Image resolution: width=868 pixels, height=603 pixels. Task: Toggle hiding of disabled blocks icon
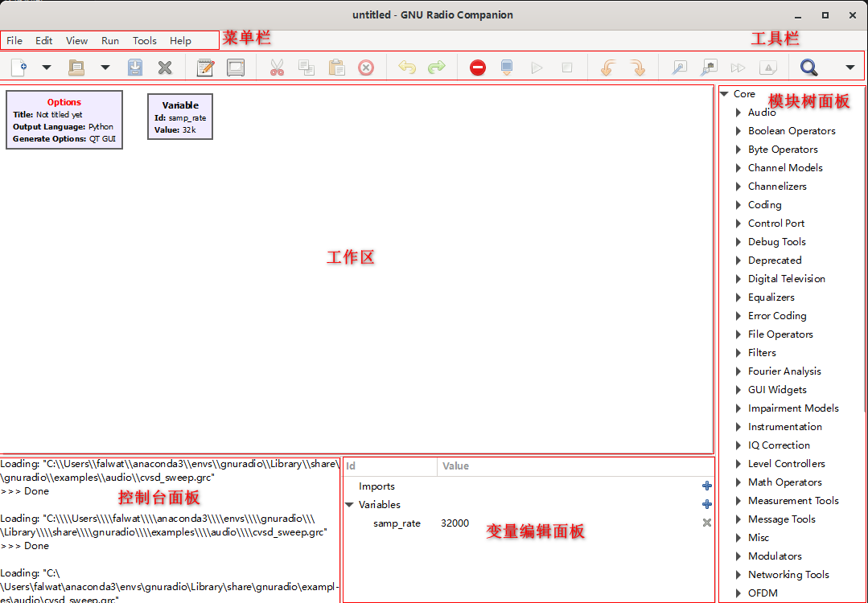767,68
